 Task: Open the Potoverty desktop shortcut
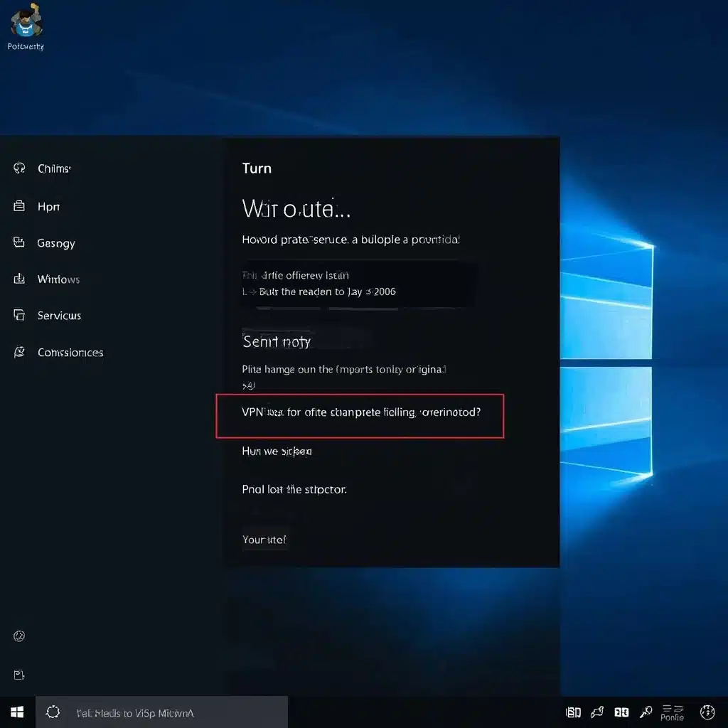(x=26, y=25)
